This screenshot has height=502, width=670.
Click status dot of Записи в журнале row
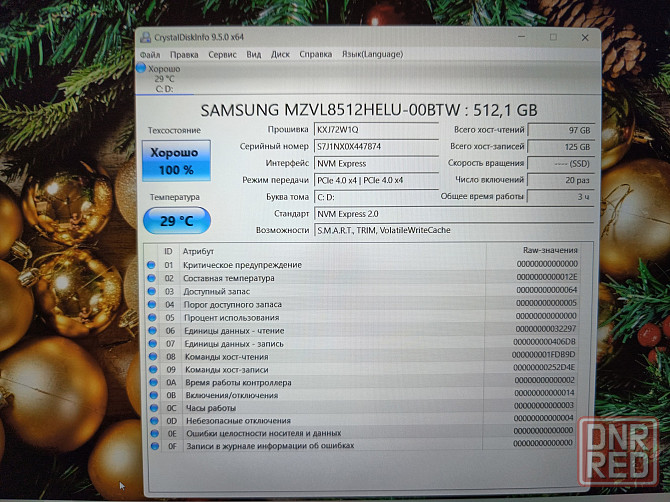tap(155, 446)
